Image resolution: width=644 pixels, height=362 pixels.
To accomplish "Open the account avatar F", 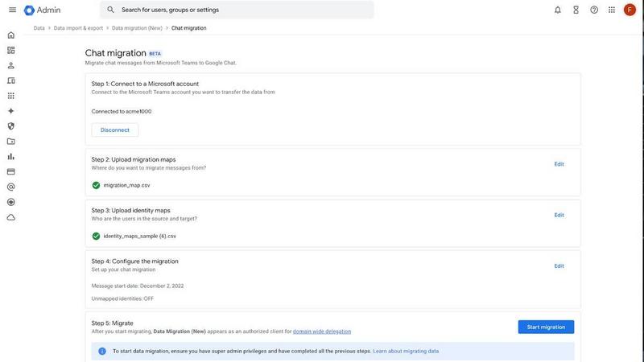I will click(630, 10).
